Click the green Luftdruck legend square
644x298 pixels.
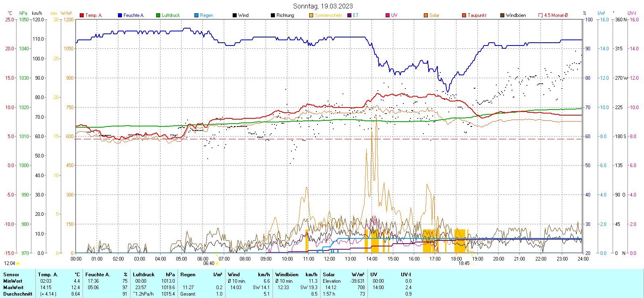(158, 15)
